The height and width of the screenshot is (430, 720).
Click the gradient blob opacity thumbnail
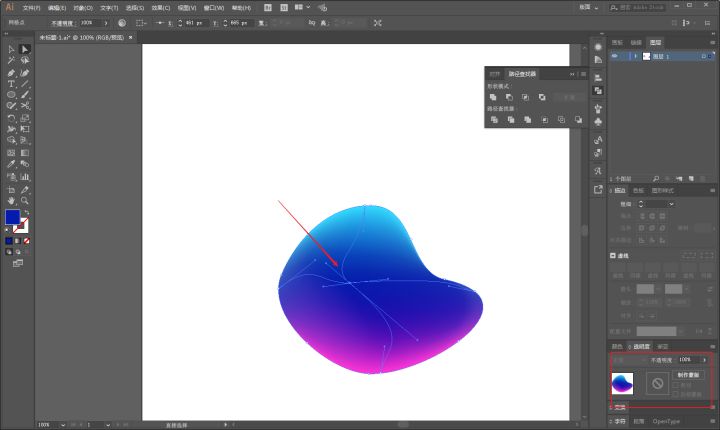click(x=622, y=384)
